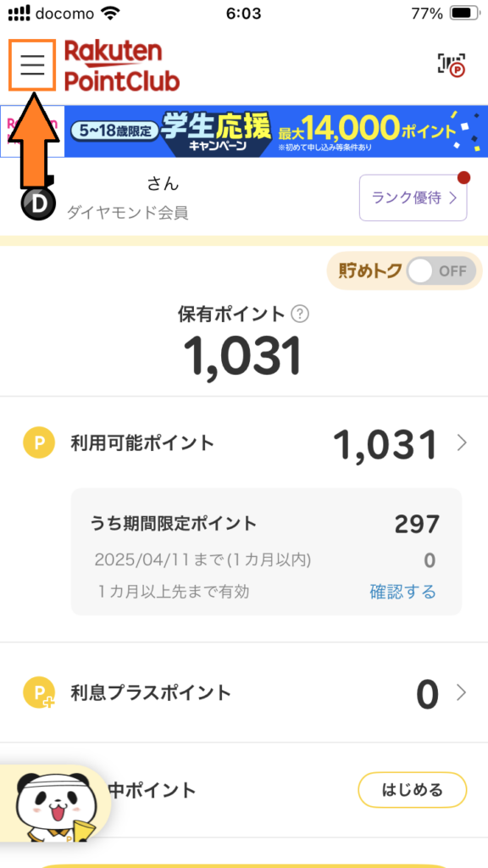
Task: Open the 学生応援キャンペーン banner
Action: pos(276,131)
